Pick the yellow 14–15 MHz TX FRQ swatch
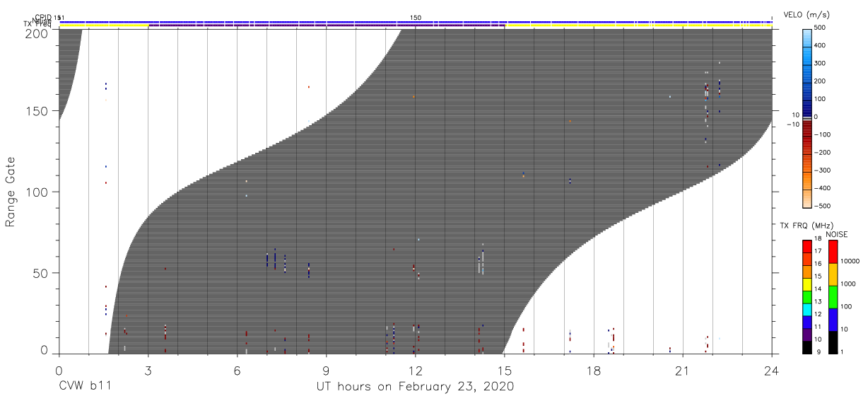The width and height of the screenshot is (868, 401). coord(807,284)
